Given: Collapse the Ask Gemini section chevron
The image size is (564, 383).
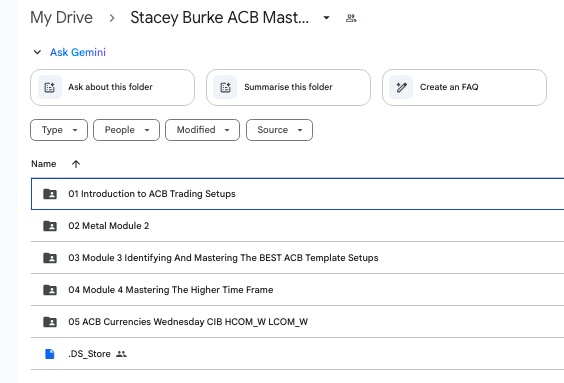Looking at the screenshot, I should click(x=37, y=52).
